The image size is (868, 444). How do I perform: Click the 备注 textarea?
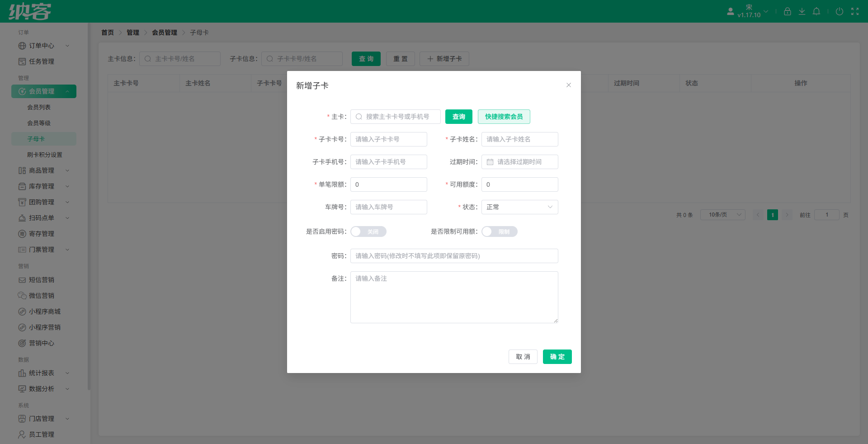454,297
